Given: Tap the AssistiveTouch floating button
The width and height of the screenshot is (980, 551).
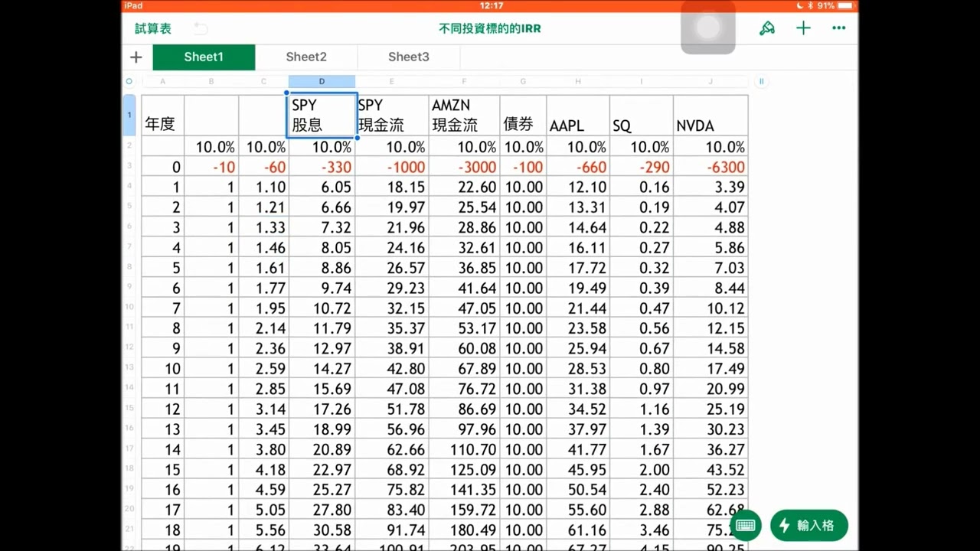Looking at the screenshot, I should (x=708, y=28).
